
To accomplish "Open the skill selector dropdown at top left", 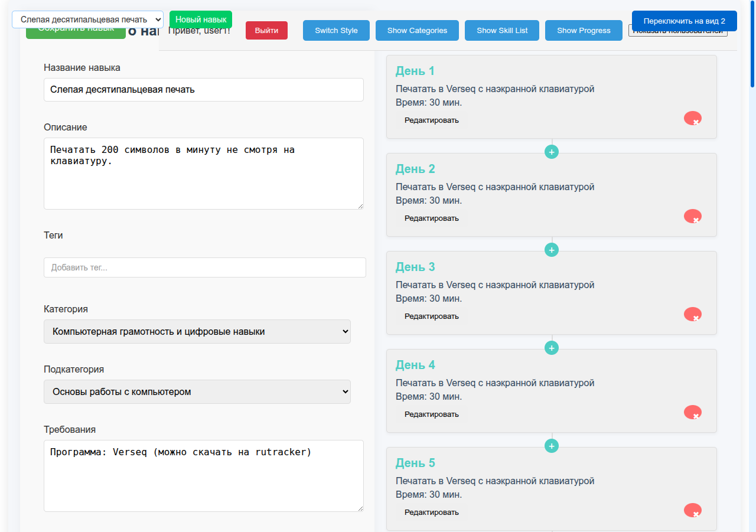I will [x=87, y=19].
